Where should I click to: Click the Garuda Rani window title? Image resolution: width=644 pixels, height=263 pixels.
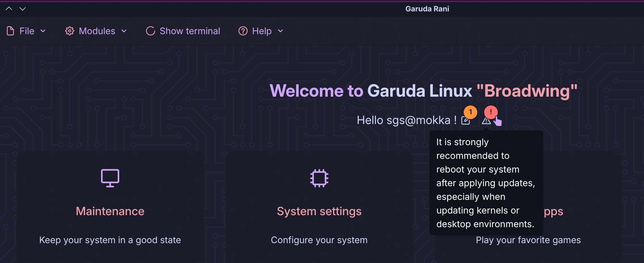[427, 9]
